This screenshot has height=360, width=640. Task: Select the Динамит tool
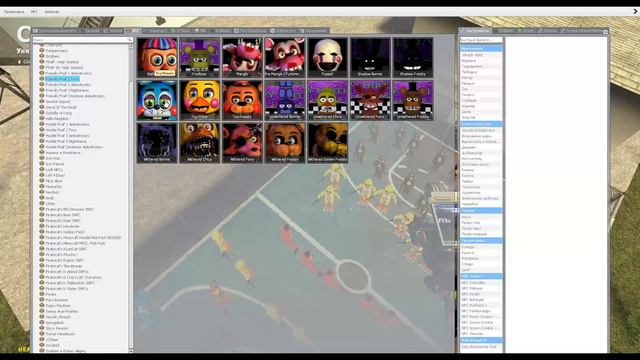coord(481,147)
